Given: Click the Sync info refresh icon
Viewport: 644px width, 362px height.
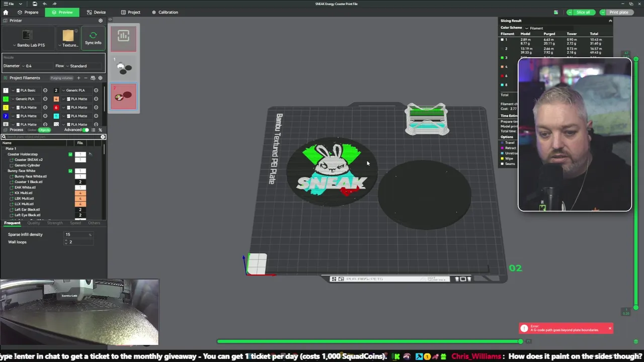Looking at the screenshot, I should point(93,35).
